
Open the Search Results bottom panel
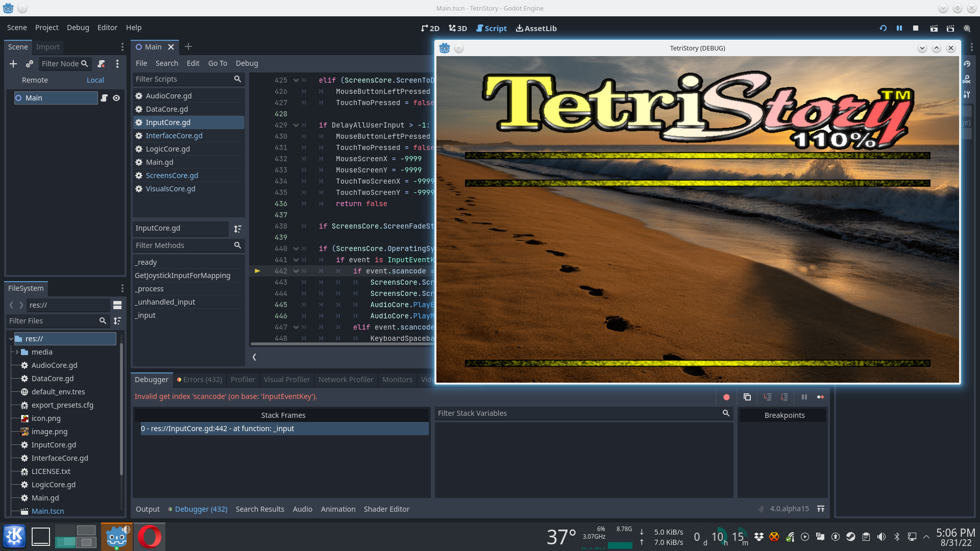click(x=260, y=509)
